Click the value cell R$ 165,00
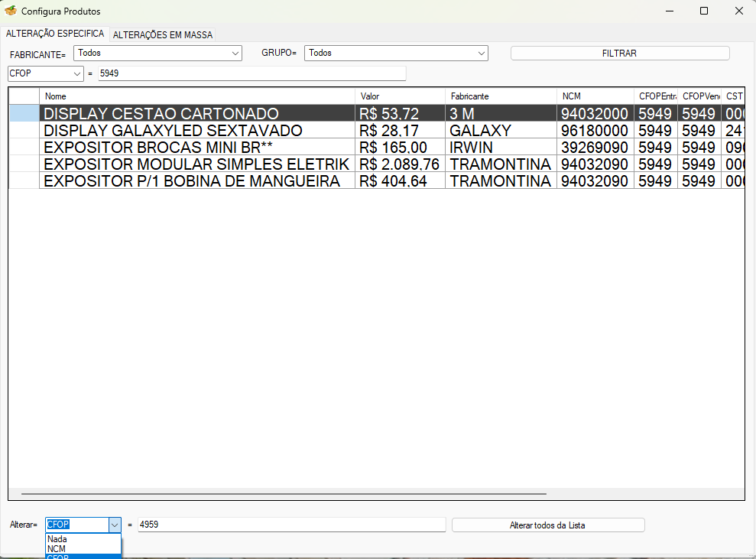 click(x=400, y=147)
